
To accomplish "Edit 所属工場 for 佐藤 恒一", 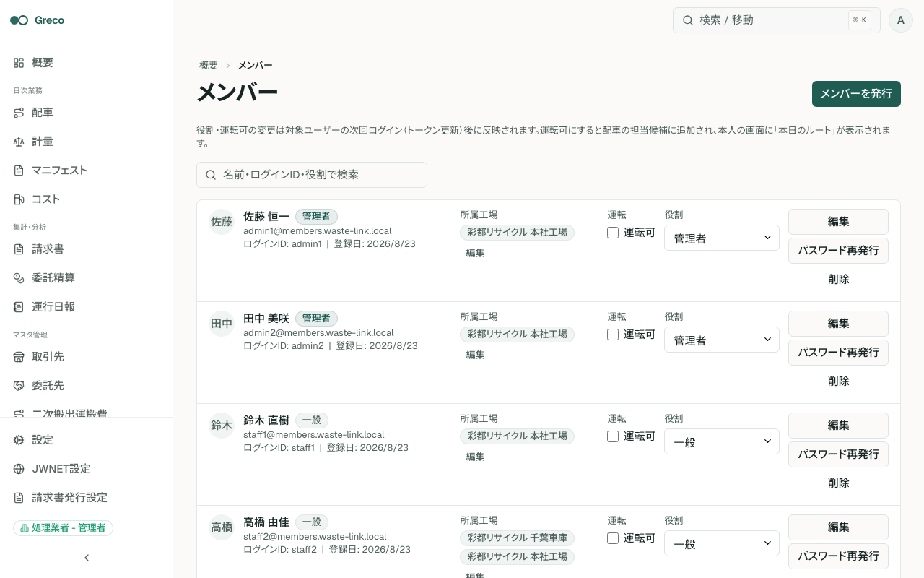I will click(475, 253).
